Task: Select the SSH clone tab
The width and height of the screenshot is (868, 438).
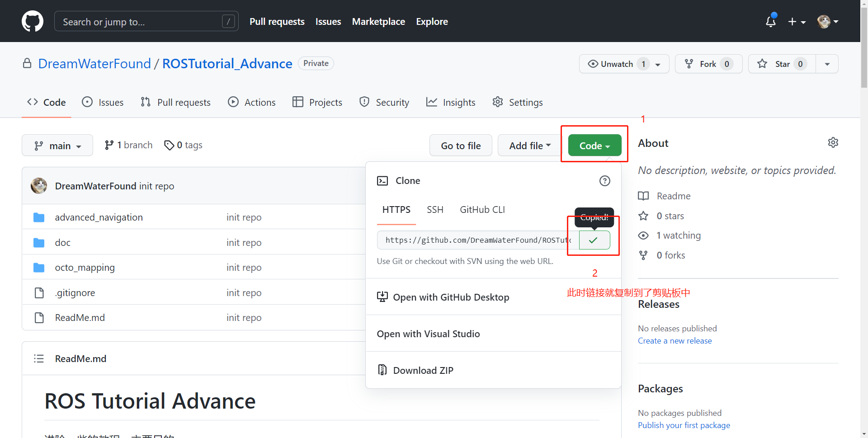Action: (x=435, y=210)
